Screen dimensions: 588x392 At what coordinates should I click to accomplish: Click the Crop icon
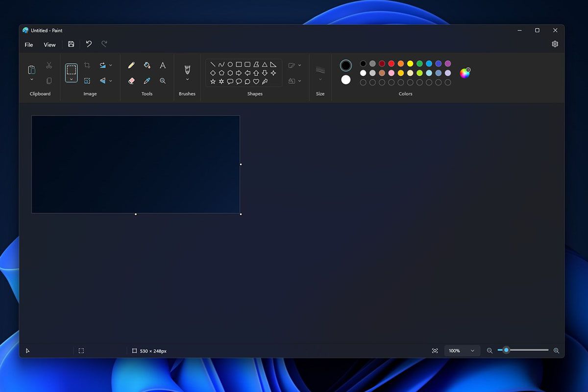87,65
